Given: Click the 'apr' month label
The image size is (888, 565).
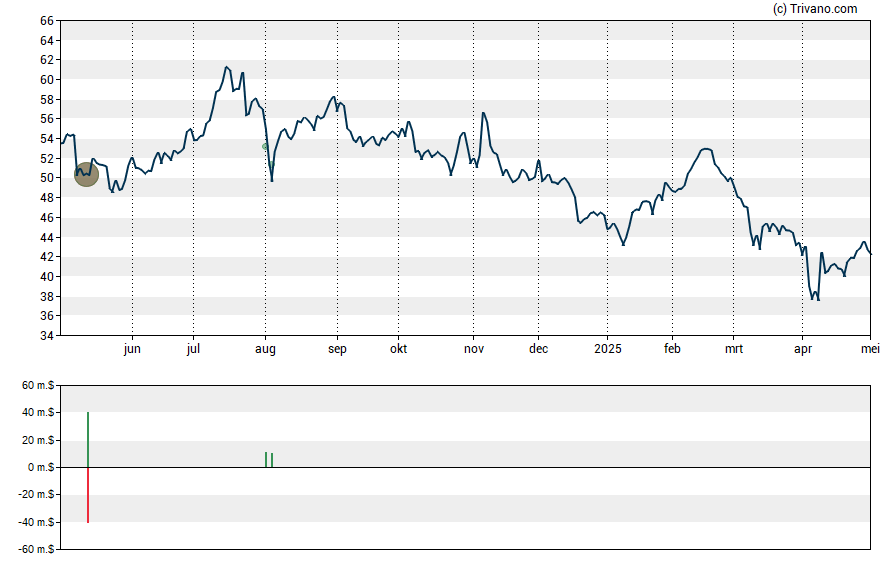Looking at the screenshot, I should [x=803, y=349].
